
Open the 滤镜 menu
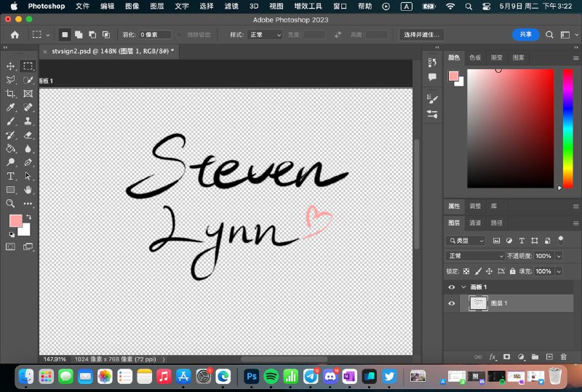tap(230, 6)
